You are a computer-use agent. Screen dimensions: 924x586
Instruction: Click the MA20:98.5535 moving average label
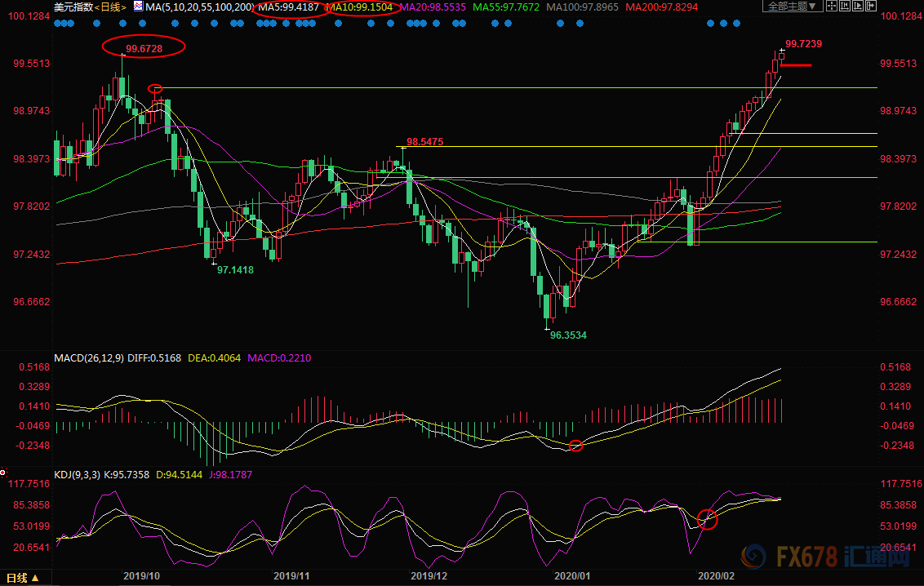pyautogui.click(x=434, y=7)
